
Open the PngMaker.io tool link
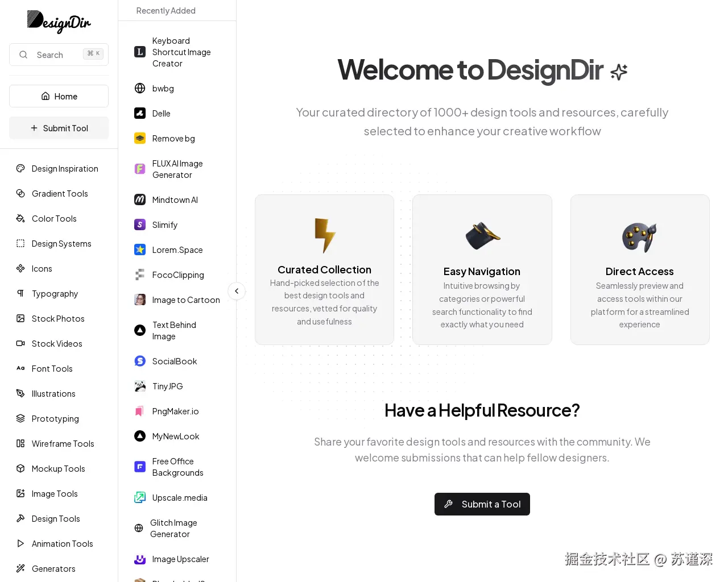point(177,411)
